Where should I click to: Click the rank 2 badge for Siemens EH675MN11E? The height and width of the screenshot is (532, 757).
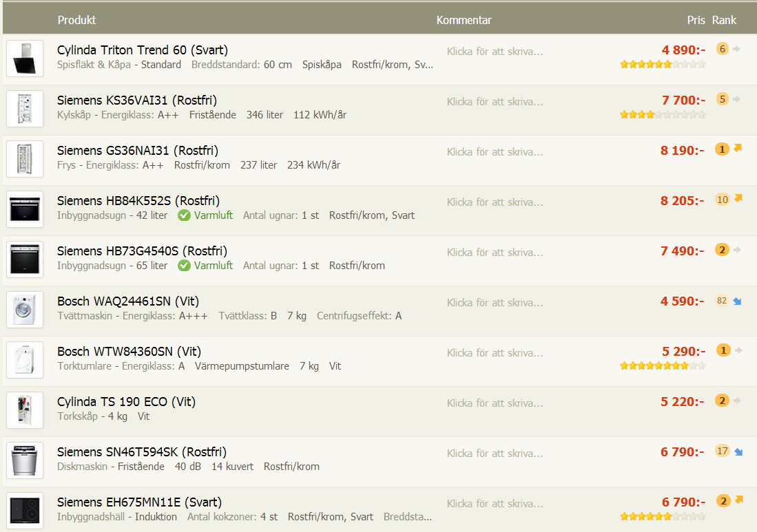723,500
